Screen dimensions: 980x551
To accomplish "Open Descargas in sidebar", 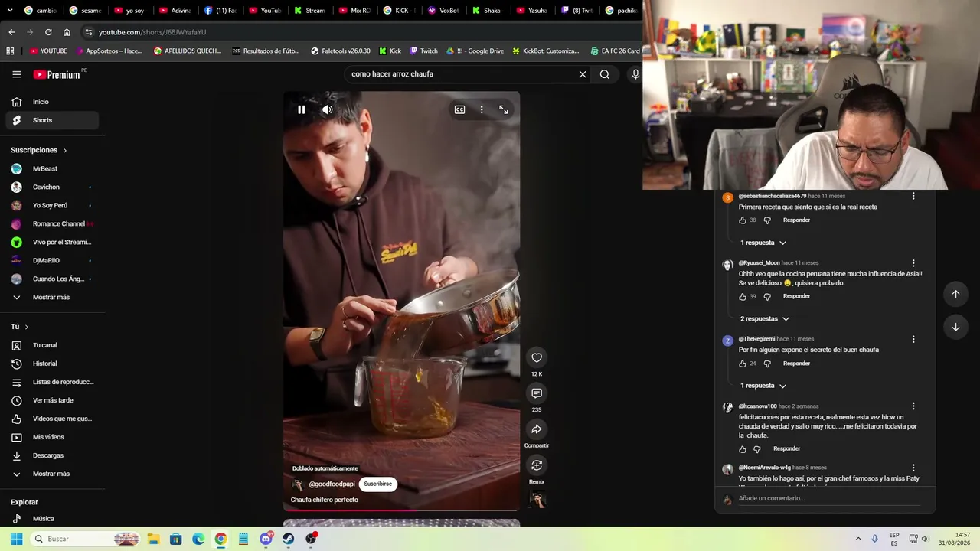I will (52, 455).
